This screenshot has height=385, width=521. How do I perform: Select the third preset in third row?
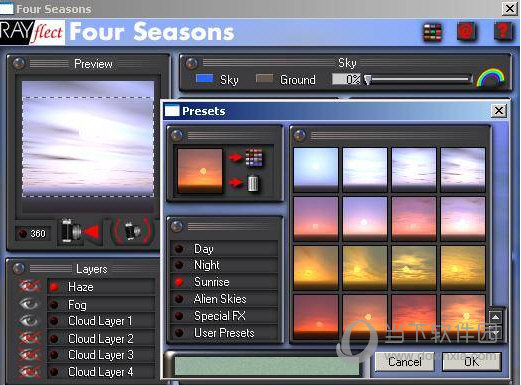tap(414, 268)
